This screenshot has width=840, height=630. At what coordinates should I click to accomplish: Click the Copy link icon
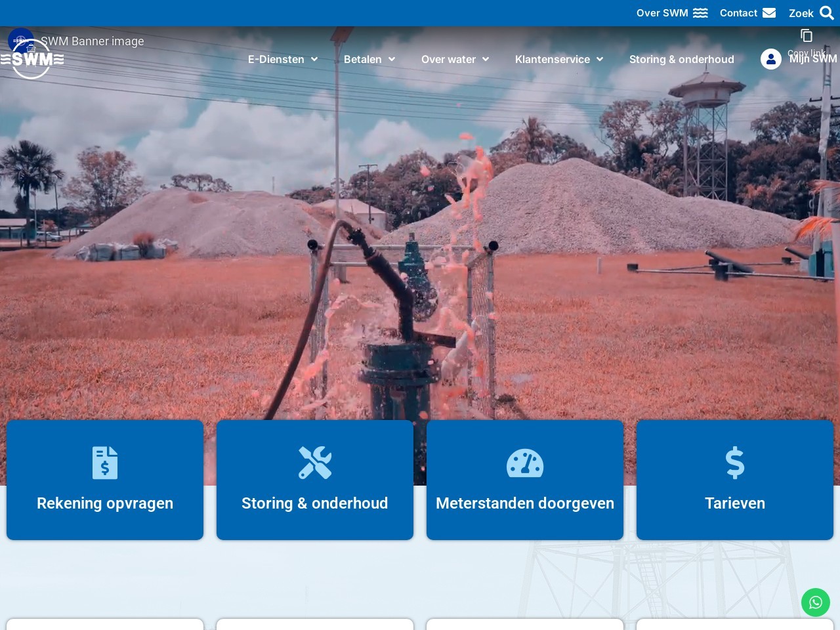pyautogui.click(x=807, y=35)
